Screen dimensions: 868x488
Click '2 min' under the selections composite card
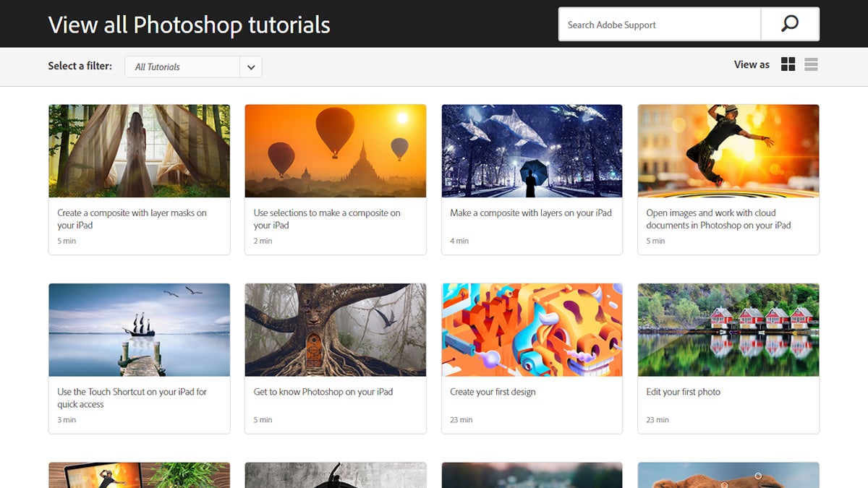[x=263, y=241]
